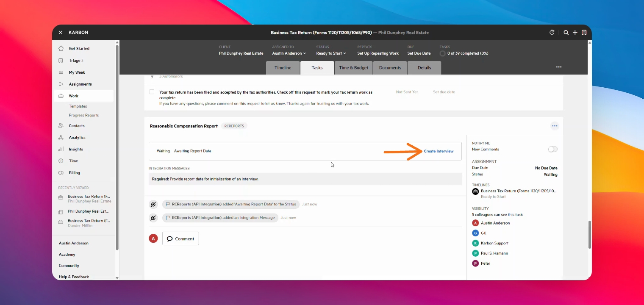Click the red A user avatar by Comment

(153, 238)
